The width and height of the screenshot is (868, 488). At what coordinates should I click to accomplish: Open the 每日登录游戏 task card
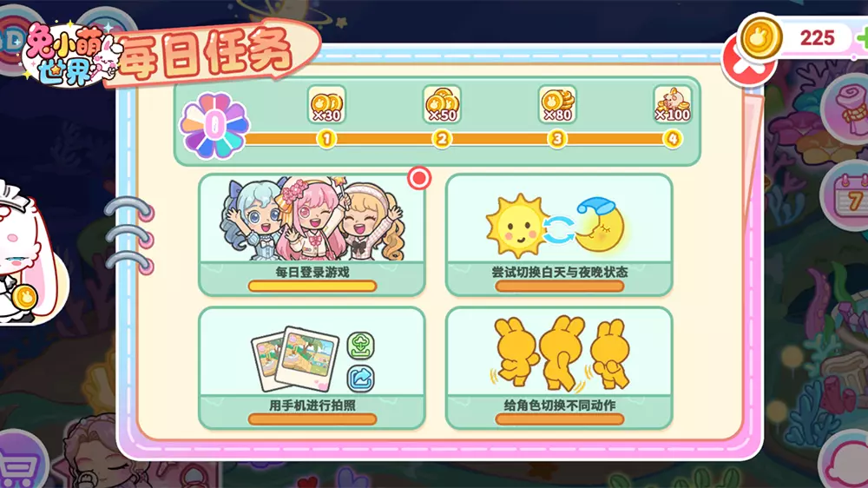coord(312,234)
